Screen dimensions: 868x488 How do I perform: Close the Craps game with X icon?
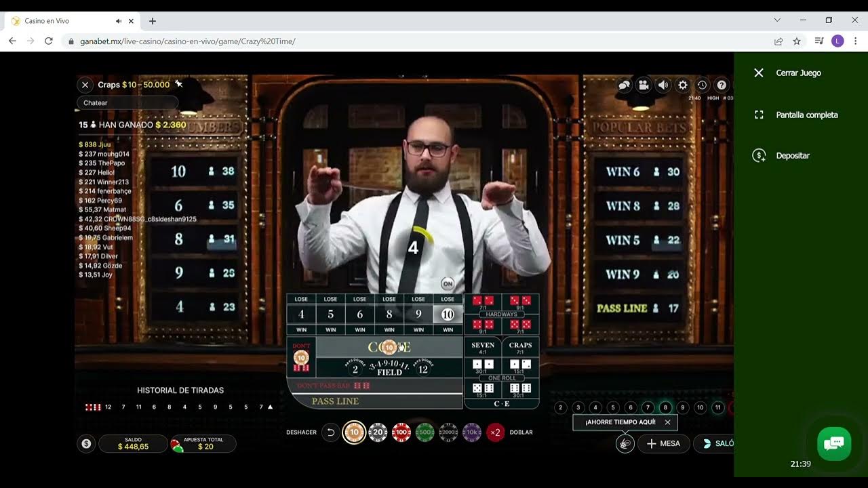85,85
